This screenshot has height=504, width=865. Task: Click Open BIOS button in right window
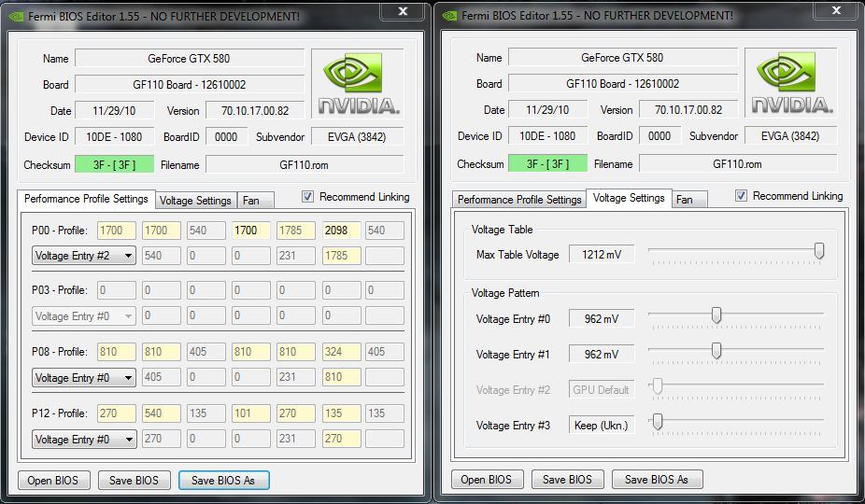pyautogui.click(x=486, y=479)
